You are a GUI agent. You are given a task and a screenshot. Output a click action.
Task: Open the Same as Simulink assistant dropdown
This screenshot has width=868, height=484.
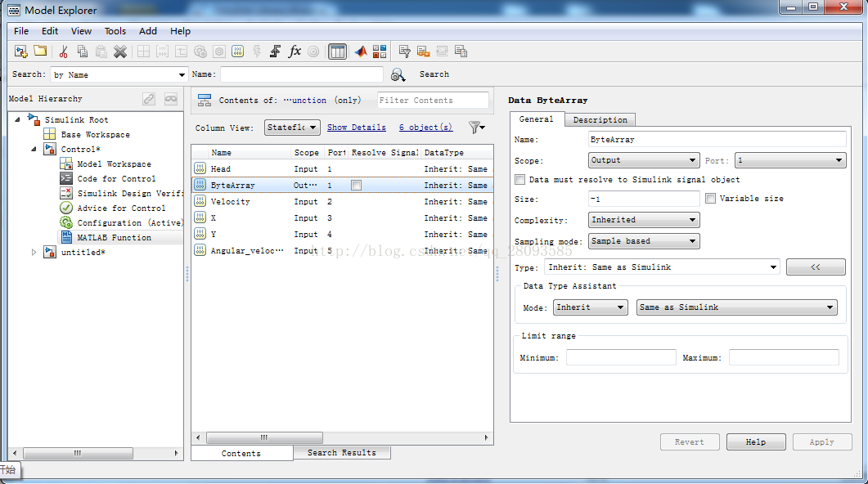[x=737, y=307]
